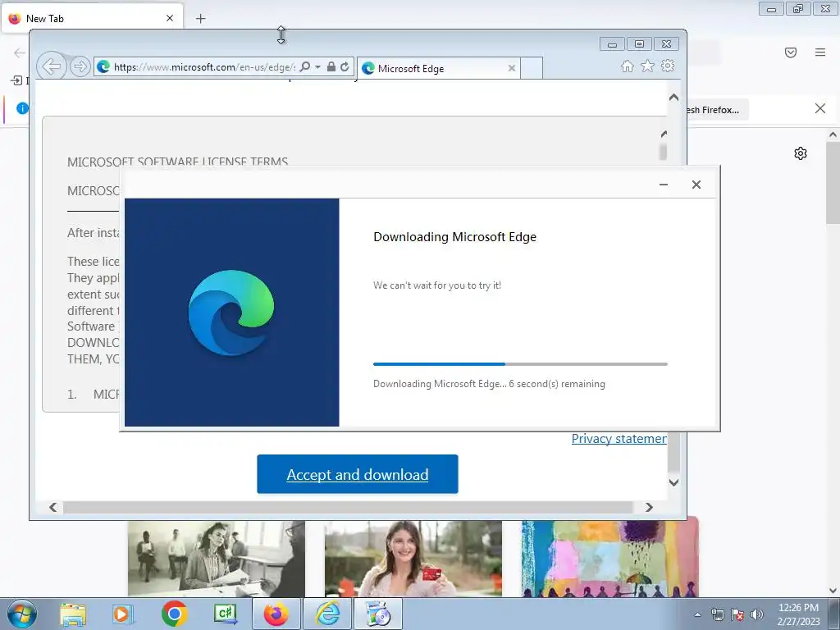Open the IE Home icon
Image resolution: width=840 pixels, height=630 pixels.
tap(628, 66)
